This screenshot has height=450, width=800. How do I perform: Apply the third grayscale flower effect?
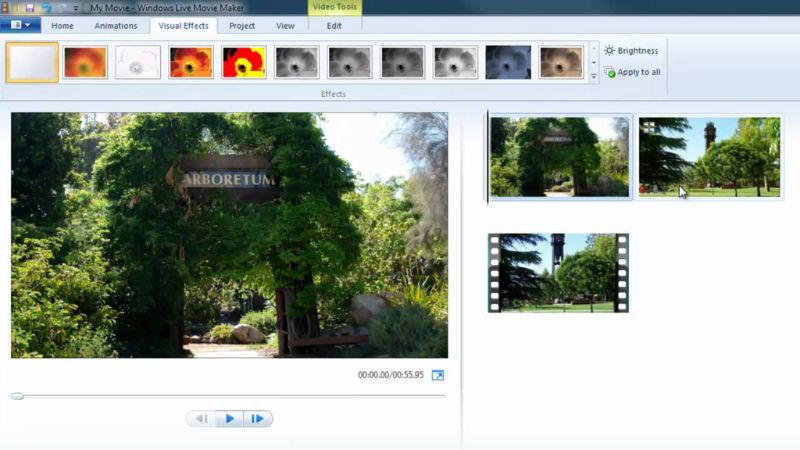[403, 62]
